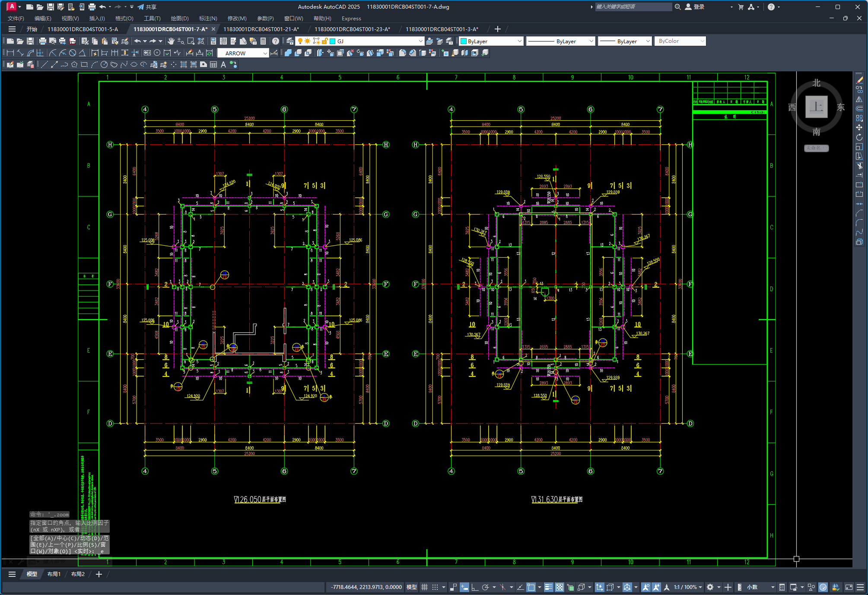Click the Pan hand tool icon

coord(171,41)
